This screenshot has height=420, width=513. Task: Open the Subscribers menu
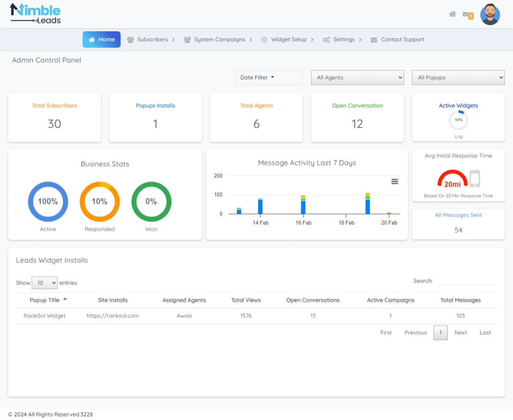pyautogui.click(x=152, y=39)
